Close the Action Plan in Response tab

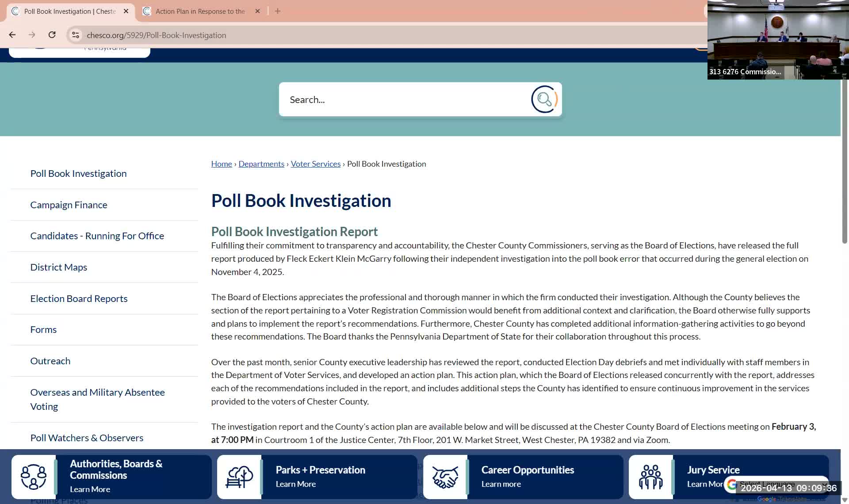258,11
